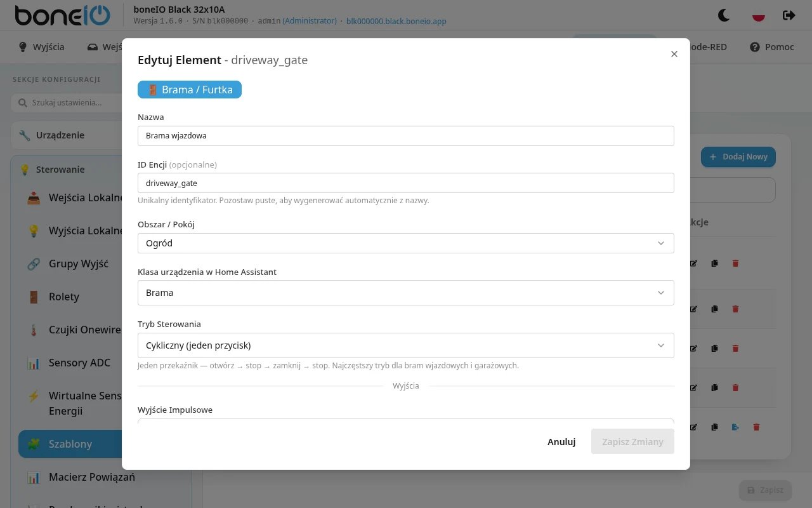Open the Tryb Sterowania dropdown
The width and height of the screenshot is (812, 508).
click(406, 345)
